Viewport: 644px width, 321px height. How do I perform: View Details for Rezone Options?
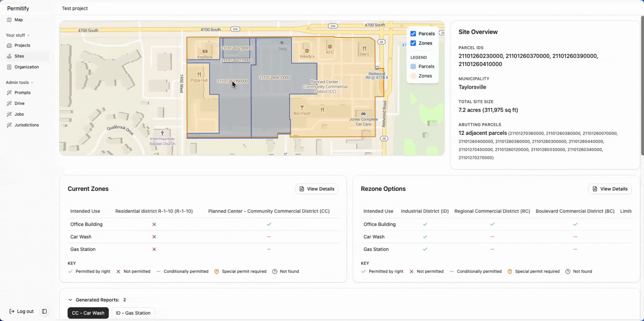[x=610, y=189]
